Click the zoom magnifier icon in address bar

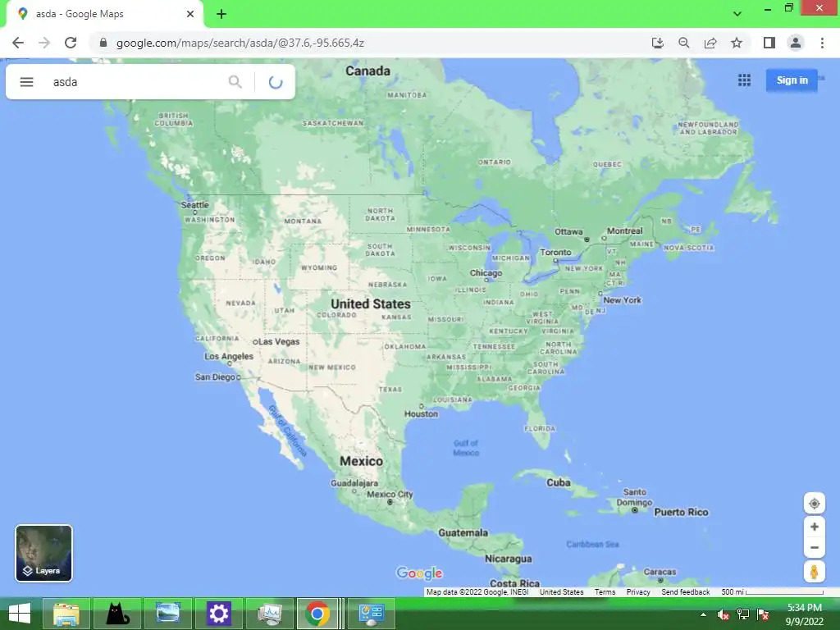683,43
